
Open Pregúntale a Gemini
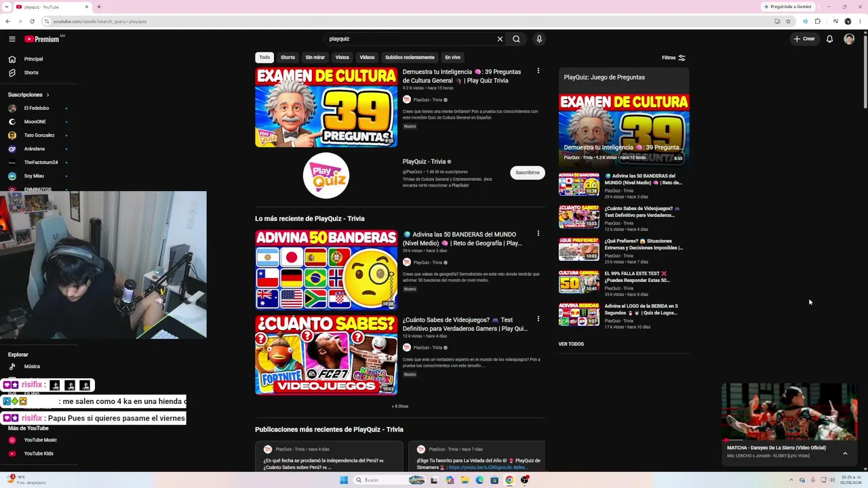(x=787, y=7)
